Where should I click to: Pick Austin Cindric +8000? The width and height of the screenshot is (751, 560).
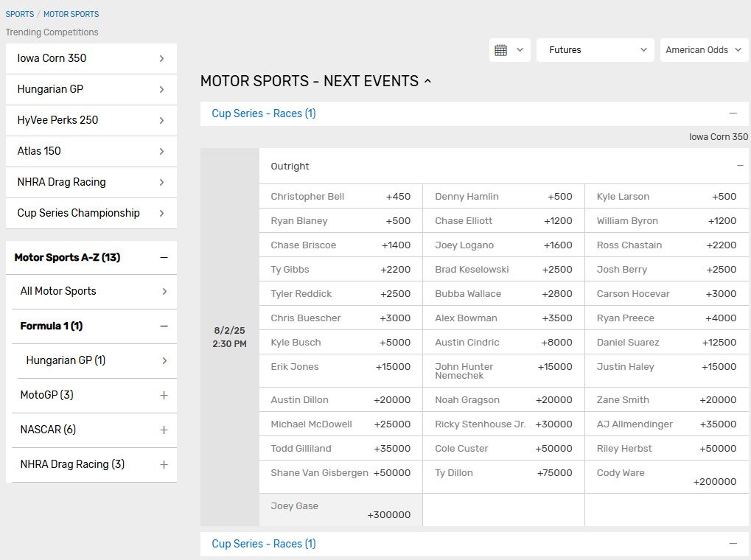pos(503,343)
